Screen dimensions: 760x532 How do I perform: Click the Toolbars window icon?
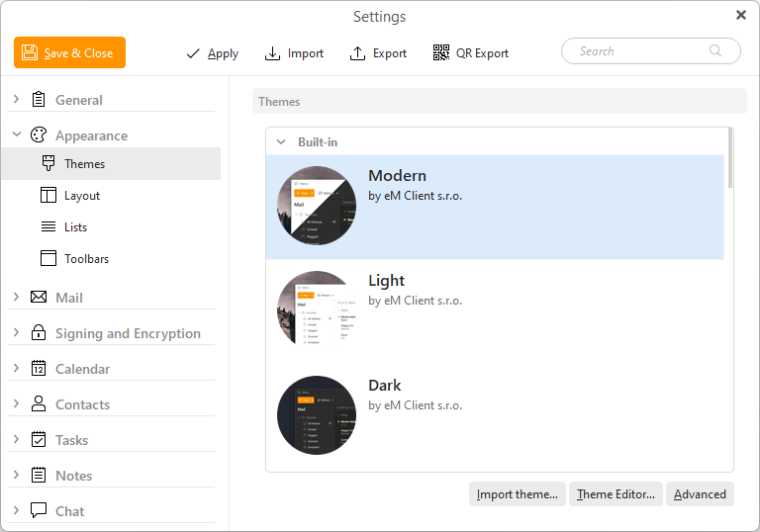click(47, 258)
